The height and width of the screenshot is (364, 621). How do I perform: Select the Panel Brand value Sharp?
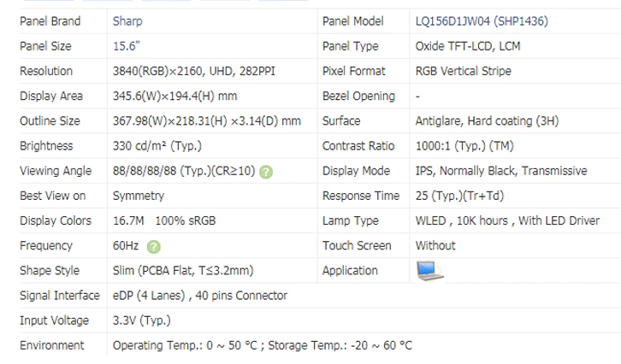pyautogui.click(x=127, y=21)
